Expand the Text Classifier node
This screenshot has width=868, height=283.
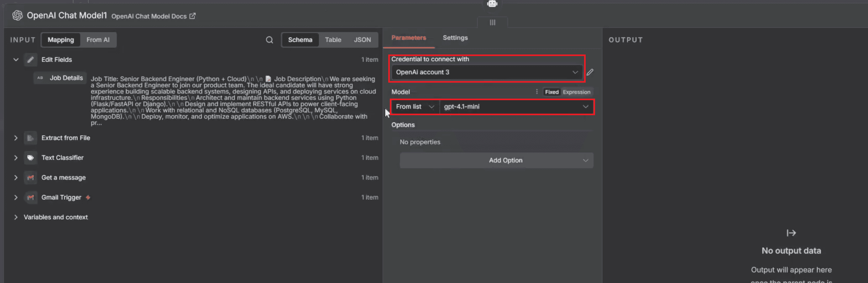[16, 158]
